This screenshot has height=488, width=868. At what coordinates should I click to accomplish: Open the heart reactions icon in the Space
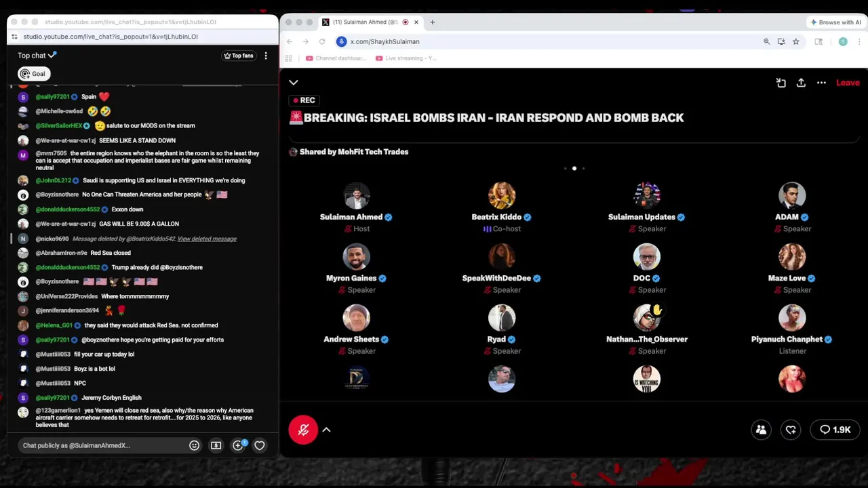(x=791, y=430)
